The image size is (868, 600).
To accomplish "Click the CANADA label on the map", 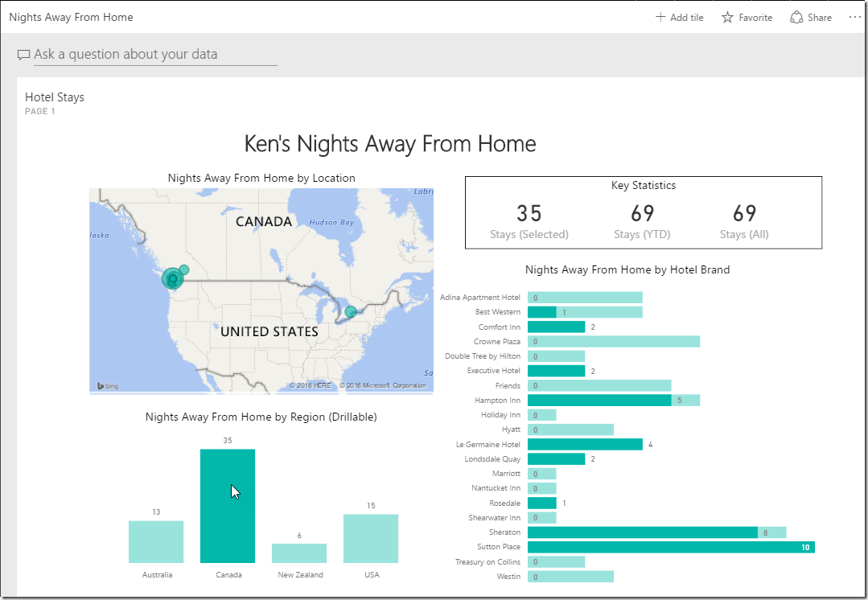I will 264,221.
